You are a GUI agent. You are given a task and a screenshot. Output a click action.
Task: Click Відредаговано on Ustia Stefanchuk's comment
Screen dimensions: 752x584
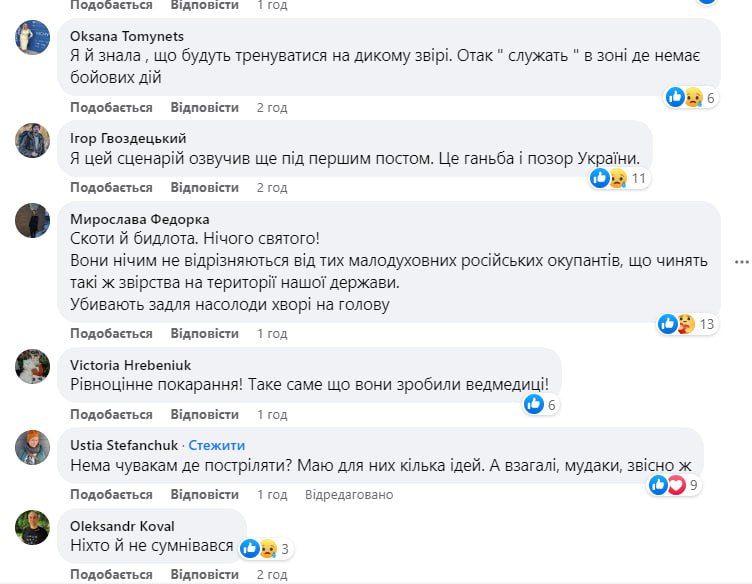point(349,494)
